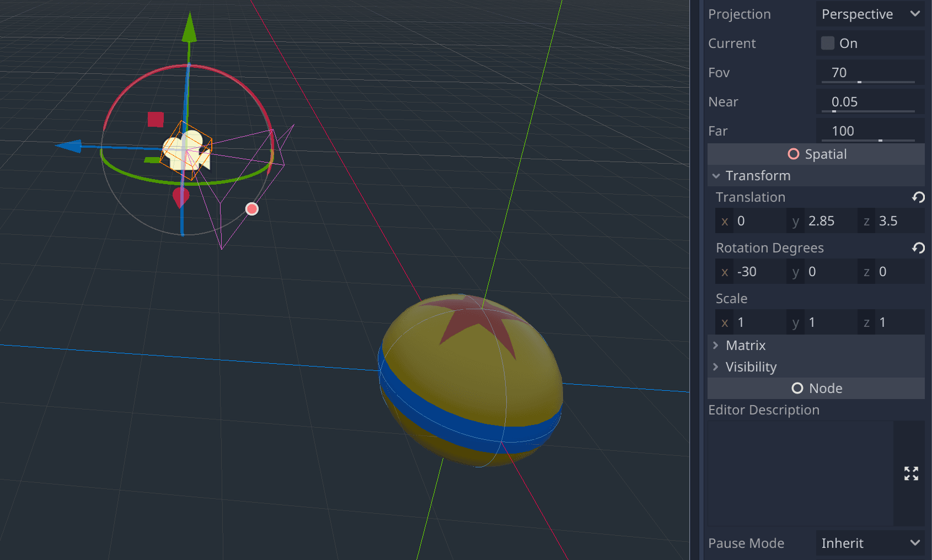Image resolution: width=932 pixels, height=560 pixels.
Task: Click the Node class section header
Action: click(x=816, y=389)
